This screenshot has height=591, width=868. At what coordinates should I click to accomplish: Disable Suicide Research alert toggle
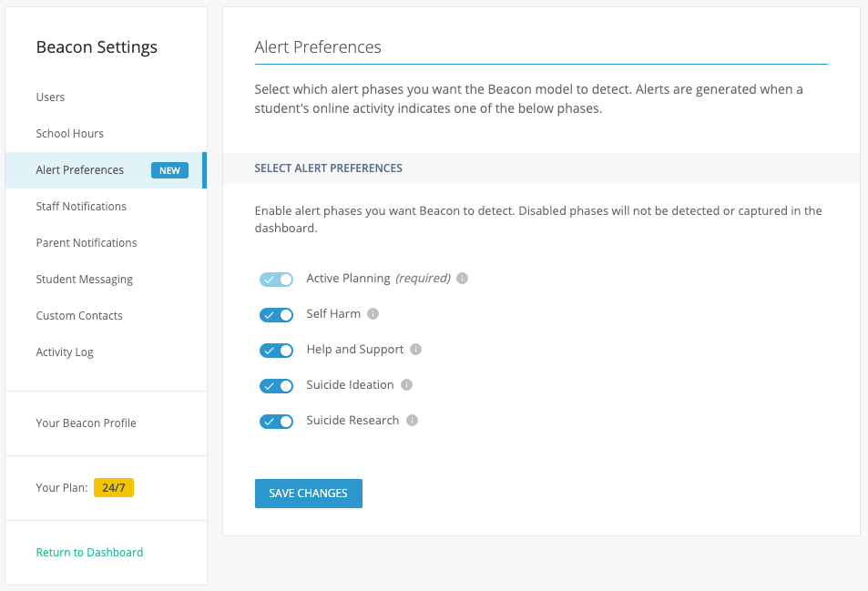tap(276, 421)
